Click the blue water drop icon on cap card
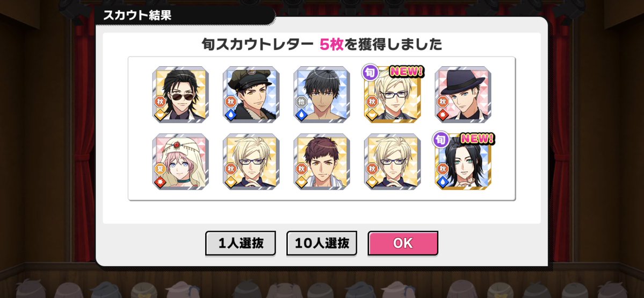Viewport: 644px width, 298px height. [x=231, y=115]
